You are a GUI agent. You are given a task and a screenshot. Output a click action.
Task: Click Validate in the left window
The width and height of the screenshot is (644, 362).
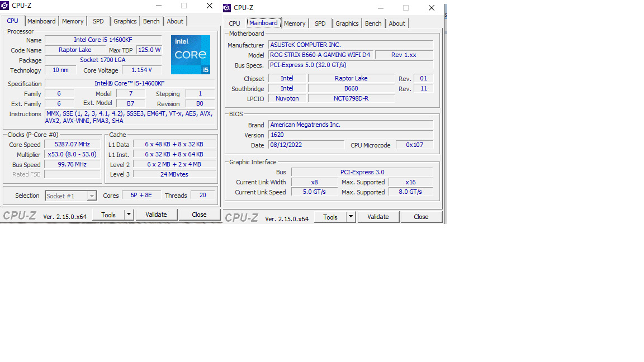point(156,215)
